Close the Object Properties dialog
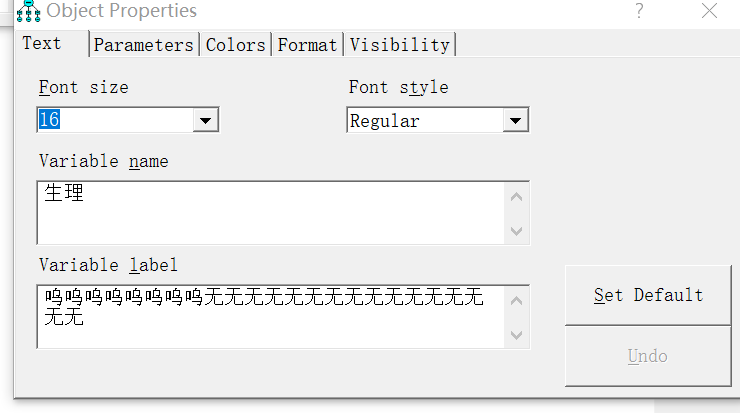Image resolution: width=740 pixels, height=413 pixels. pos(710,12)
